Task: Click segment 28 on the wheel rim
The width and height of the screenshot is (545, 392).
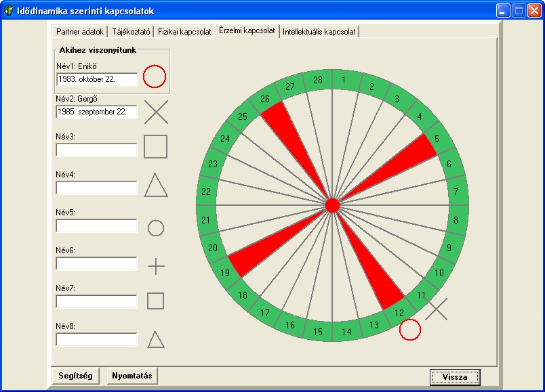Action: [318, 80]
